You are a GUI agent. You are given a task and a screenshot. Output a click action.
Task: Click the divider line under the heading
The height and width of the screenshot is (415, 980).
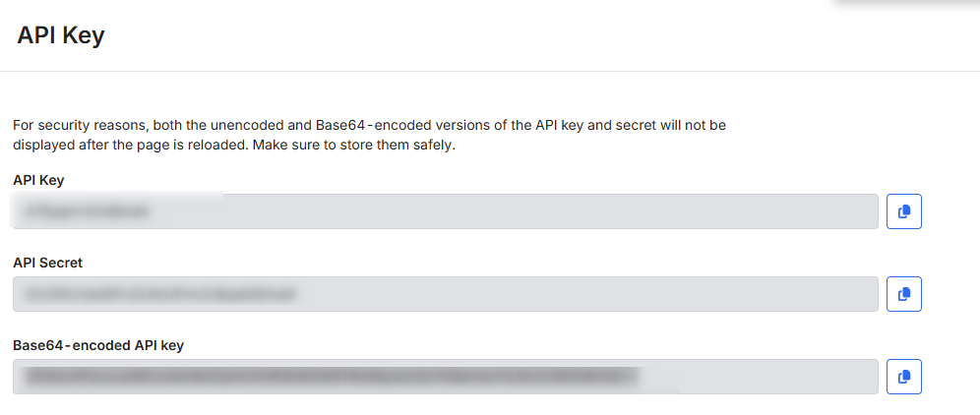tap(490, 71)
